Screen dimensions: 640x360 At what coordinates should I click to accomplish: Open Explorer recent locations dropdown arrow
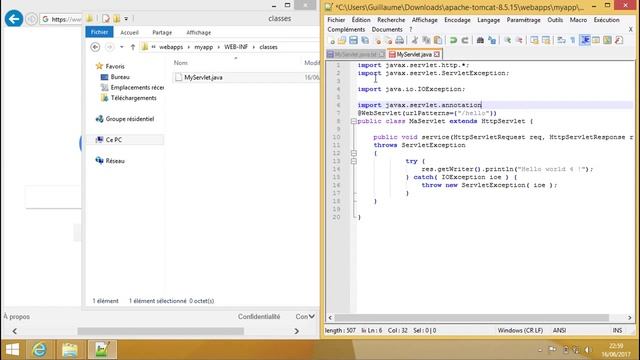click(x=122, y=47)
